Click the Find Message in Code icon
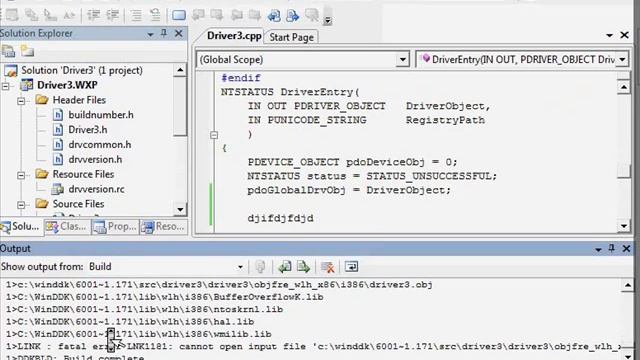 point(260,267)
